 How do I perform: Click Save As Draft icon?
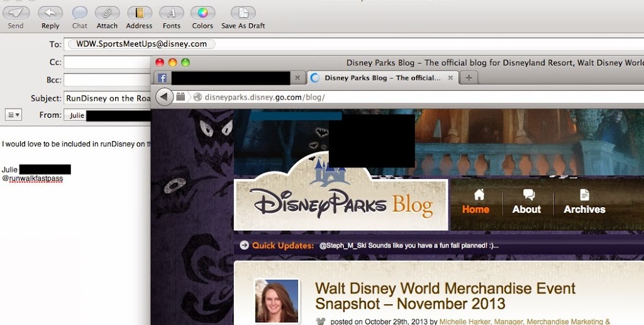coord(243,13)
